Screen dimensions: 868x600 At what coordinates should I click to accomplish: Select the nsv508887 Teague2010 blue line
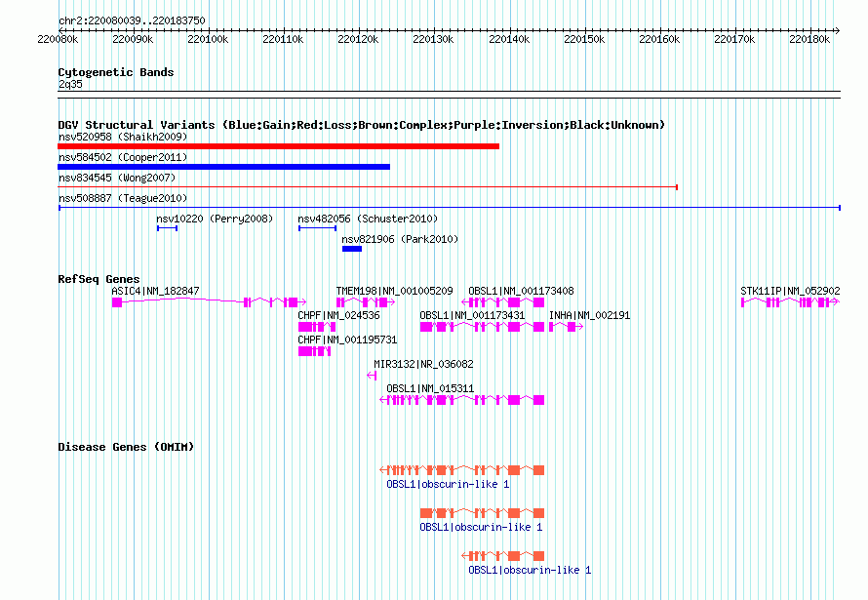(450, 208)
